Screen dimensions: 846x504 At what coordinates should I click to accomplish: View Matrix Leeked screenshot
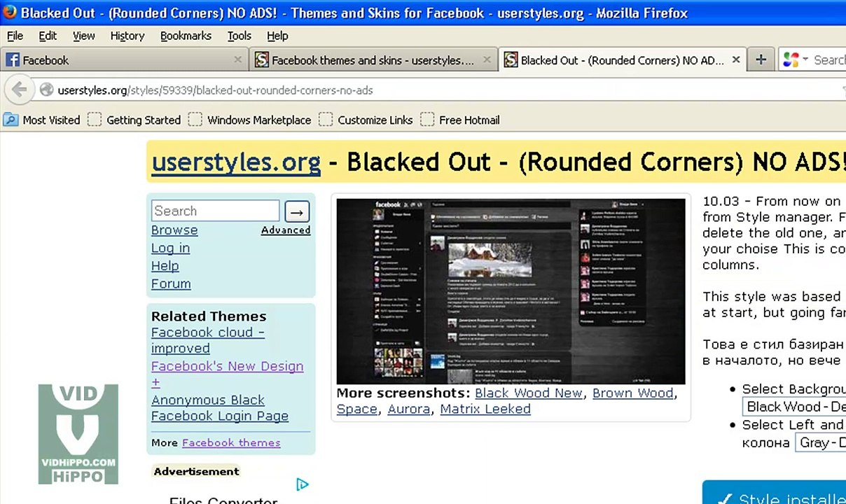(485, 409)
